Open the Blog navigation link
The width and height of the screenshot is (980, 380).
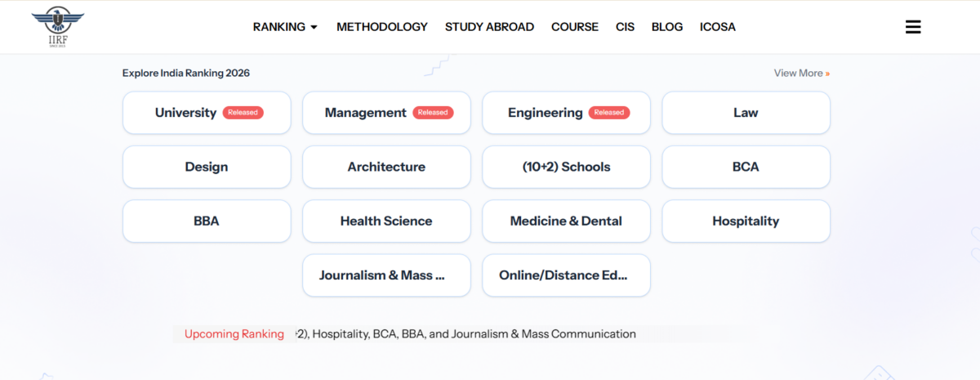[667, 27]
